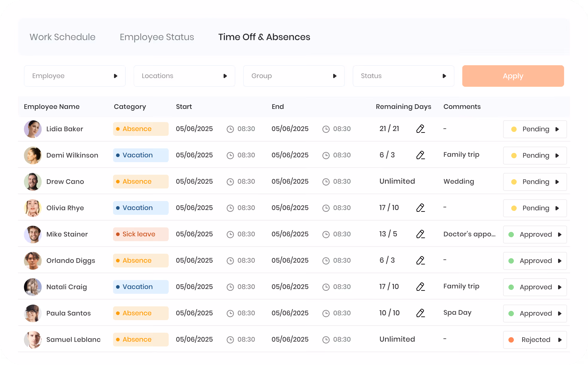Select the name Paula Santos
588x365 pixels.
pyautogui.click(x=68, y=313)
